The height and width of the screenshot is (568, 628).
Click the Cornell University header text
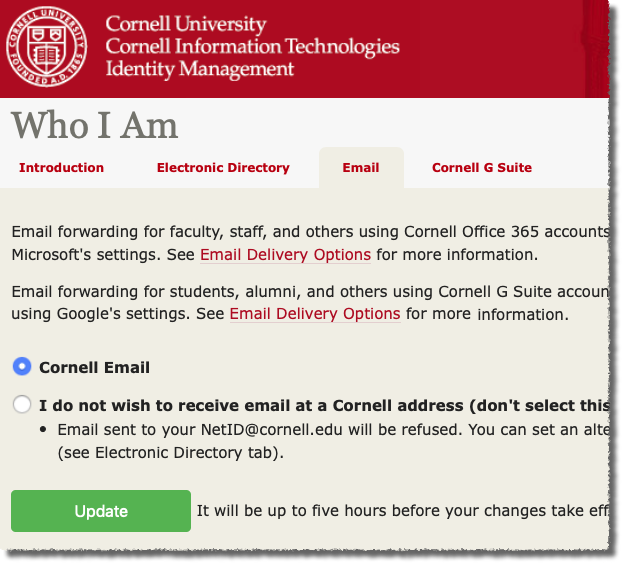(186, 24)
